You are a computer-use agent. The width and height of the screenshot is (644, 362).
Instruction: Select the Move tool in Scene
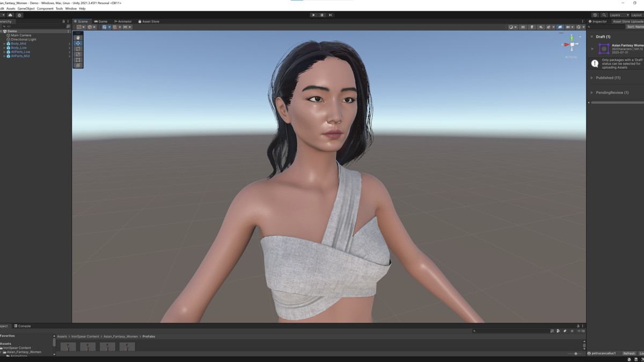(78, 43)
